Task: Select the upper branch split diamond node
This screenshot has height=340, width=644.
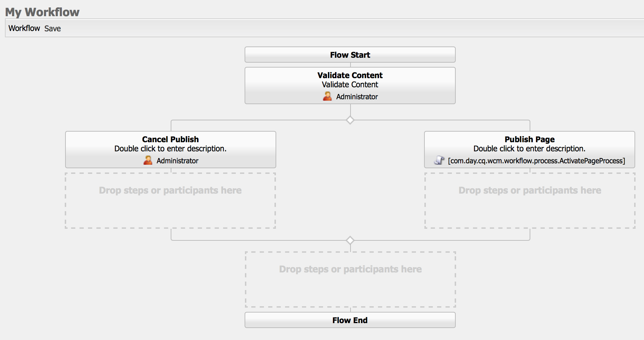Action: point(350,120)
